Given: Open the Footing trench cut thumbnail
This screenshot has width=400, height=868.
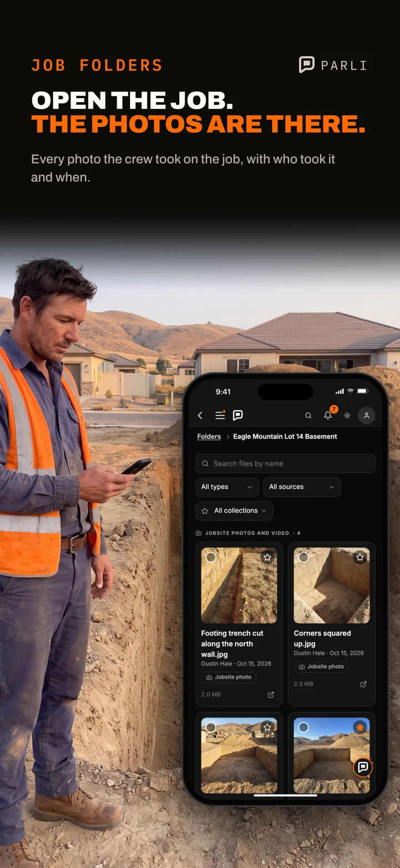Looking at the screenshot, I should pyautogui.click(x=239, y=586).
